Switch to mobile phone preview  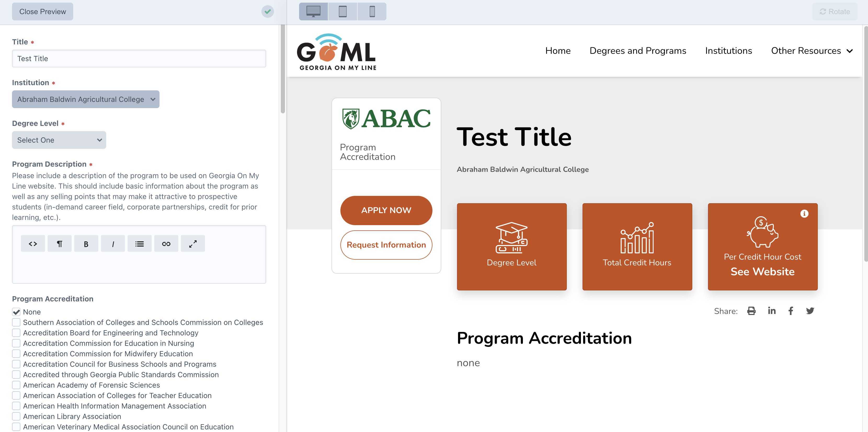click(372, 11)
